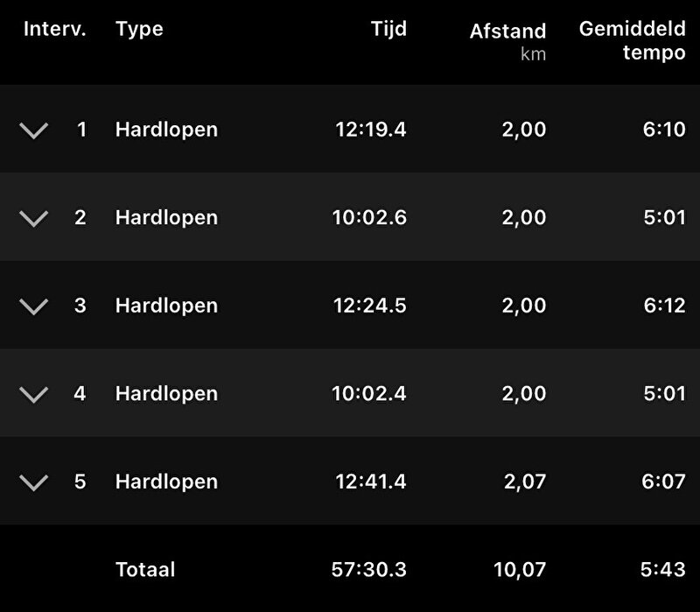Expand interval 3 chevron

(33, 306)
